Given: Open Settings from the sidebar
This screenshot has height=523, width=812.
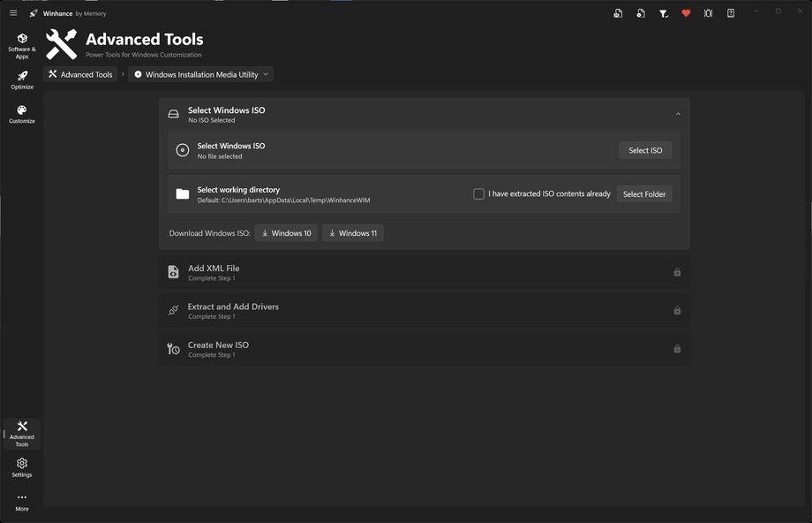Looking at the screenshot, I should click(22, 467).
